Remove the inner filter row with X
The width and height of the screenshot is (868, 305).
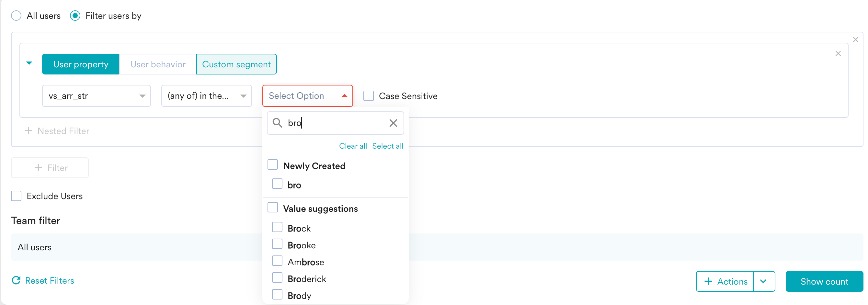838,54
